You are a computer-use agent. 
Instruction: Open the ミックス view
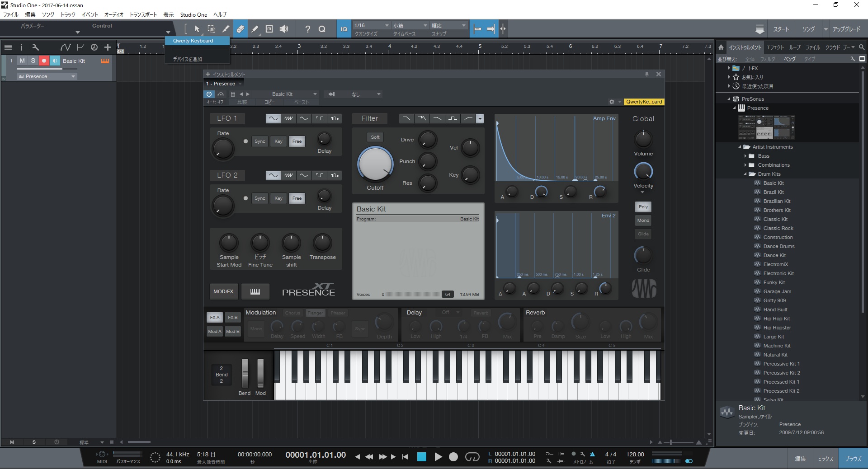click(826, 459)
